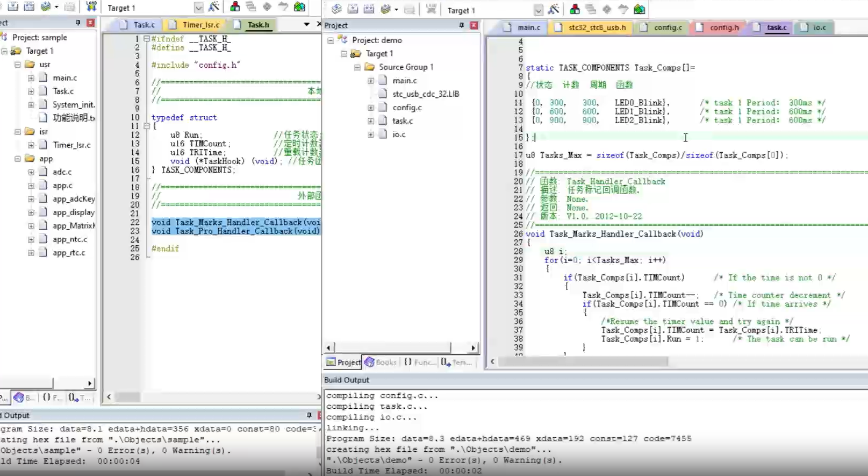Click Build icon in the demo window toolbar
The image size is (868, 476).
353,9
